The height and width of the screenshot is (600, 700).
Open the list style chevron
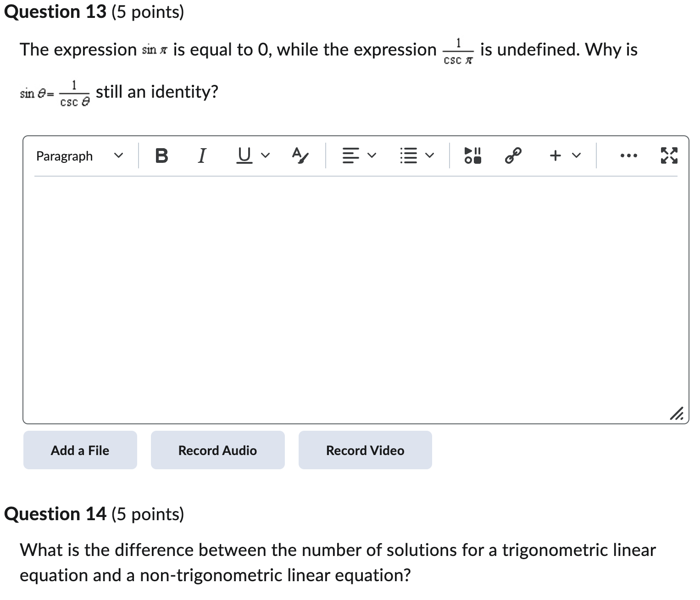(x=429, y=156)
